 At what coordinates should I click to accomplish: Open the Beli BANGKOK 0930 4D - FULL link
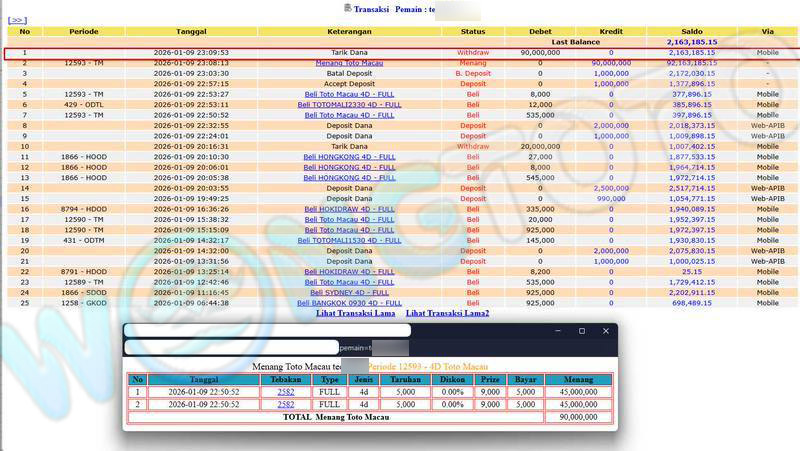(x=349, y=303)
